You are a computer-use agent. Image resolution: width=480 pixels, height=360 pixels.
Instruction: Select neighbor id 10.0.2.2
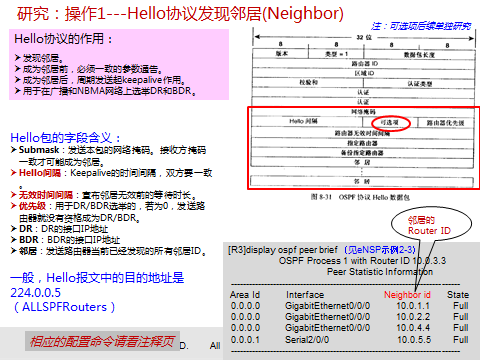click(413, 317)
